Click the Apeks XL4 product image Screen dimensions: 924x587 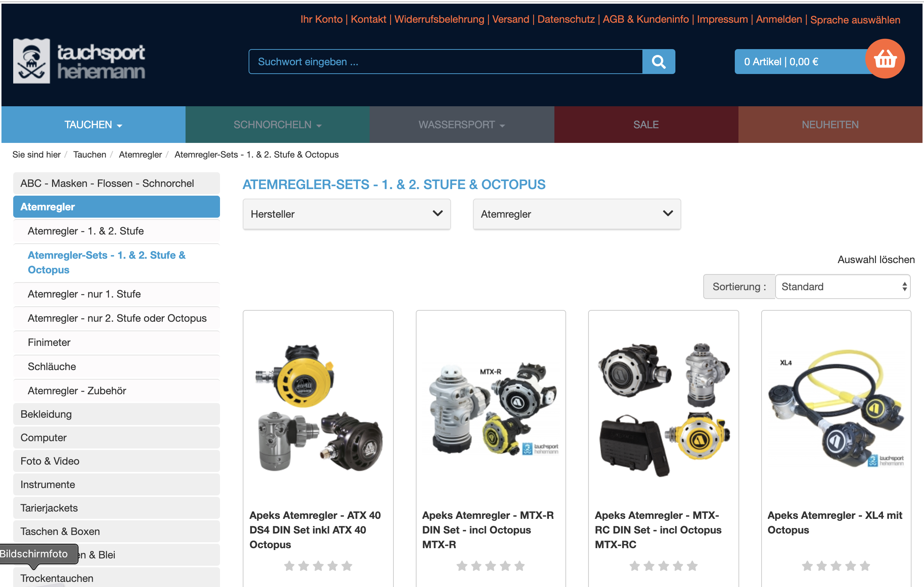pos(836,408)
